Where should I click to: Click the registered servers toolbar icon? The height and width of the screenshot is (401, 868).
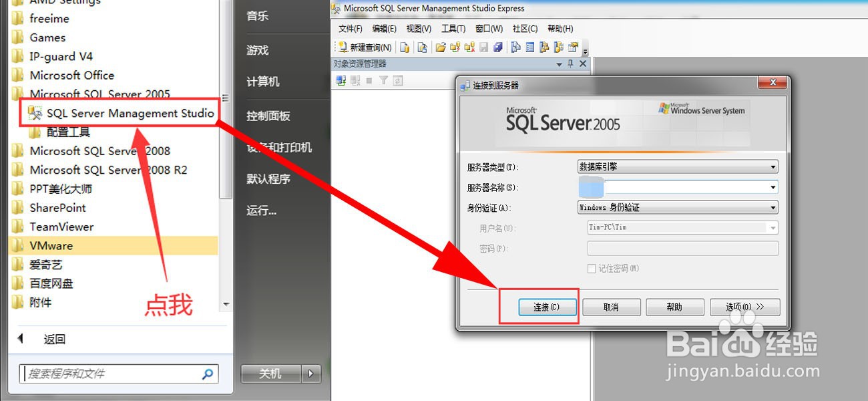[515, 47]
